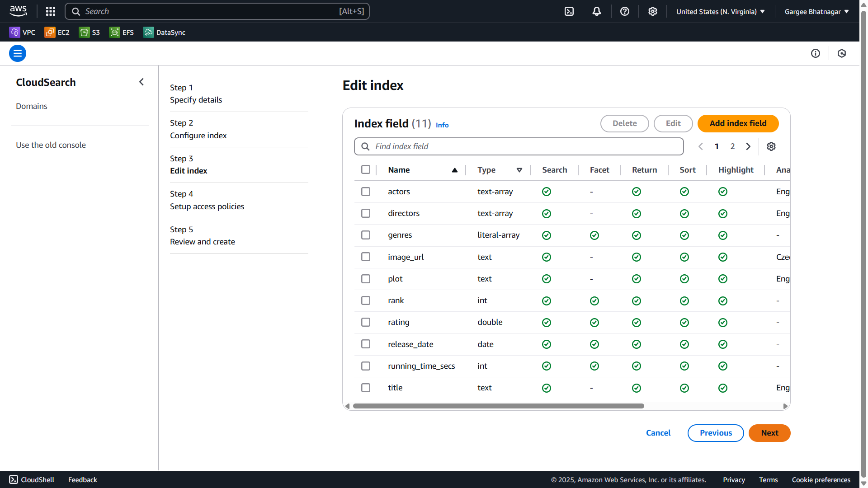The height and width of the screenshot is (488, 868).
Task: Click the Previous button
Action: coord(716,433)
